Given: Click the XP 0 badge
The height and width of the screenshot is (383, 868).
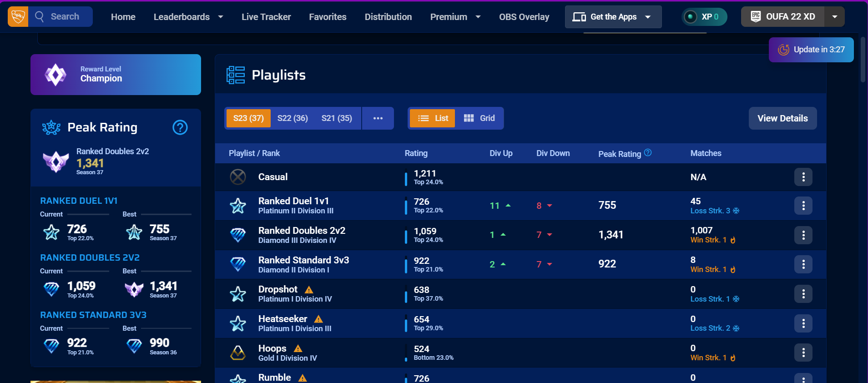Looking at the screenshot, I should 704,17.
